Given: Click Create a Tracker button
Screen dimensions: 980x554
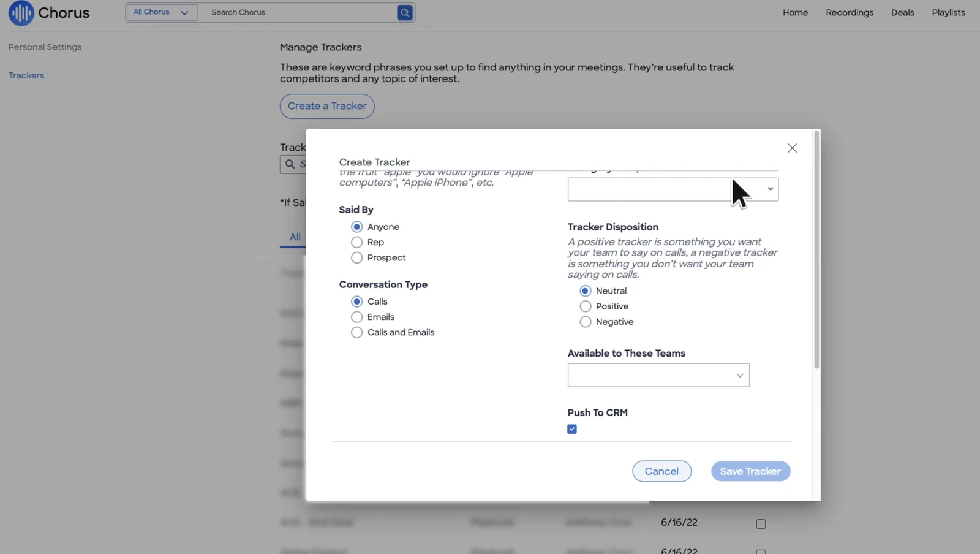Looking at the screenshot, I should [x=327, y=106].
